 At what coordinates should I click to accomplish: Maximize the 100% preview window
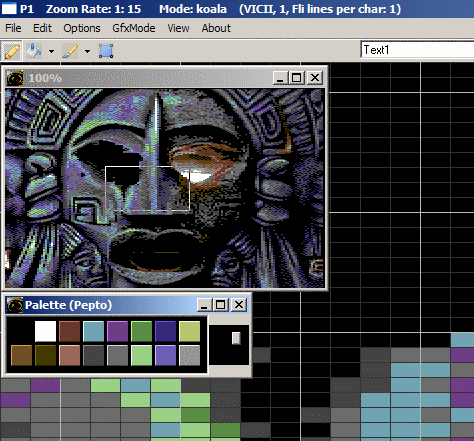point(297,78)
